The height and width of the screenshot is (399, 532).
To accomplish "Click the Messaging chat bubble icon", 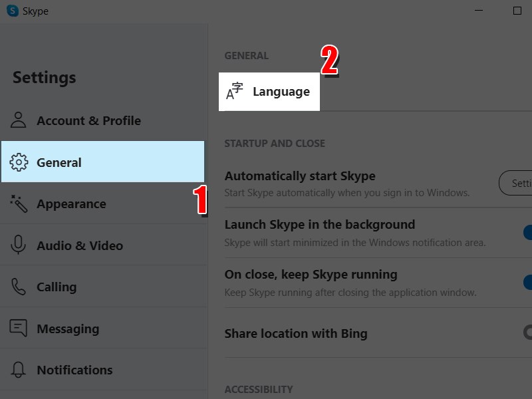I will pos(19,329).
